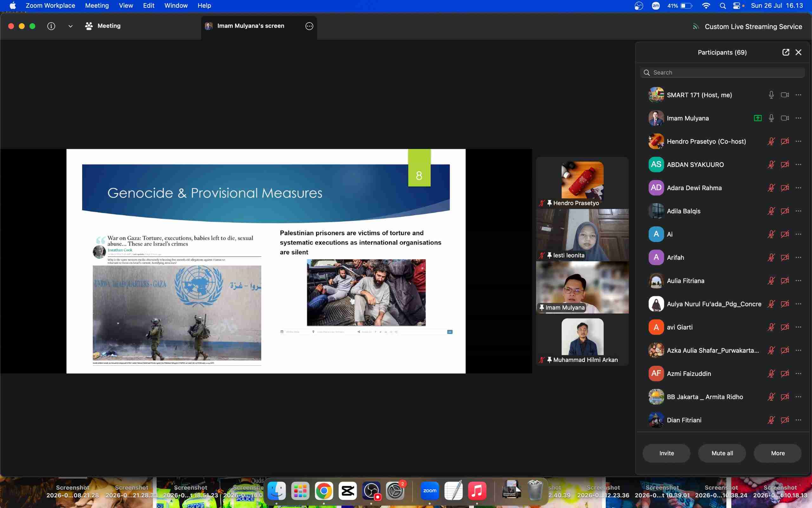Toggle Imam Mulyana's video icon
The image size is (812, 508).
pyautogui.click(x=784, y=118)
